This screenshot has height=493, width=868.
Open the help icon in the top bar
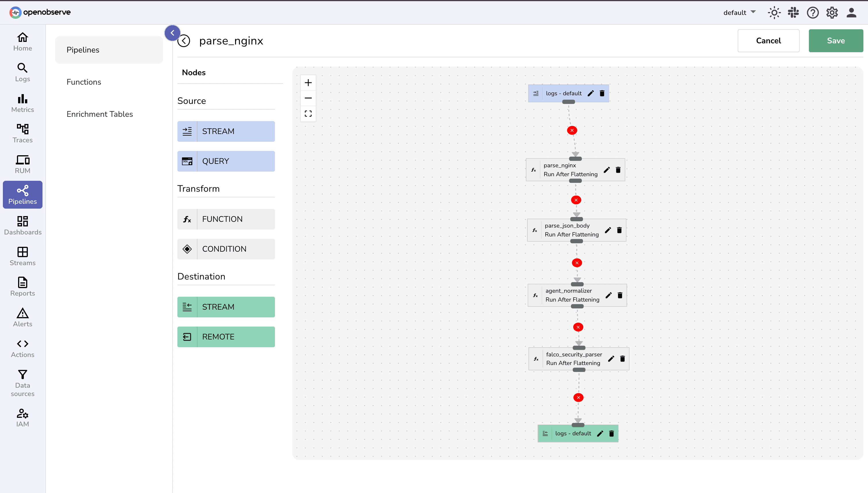[813, 13]
